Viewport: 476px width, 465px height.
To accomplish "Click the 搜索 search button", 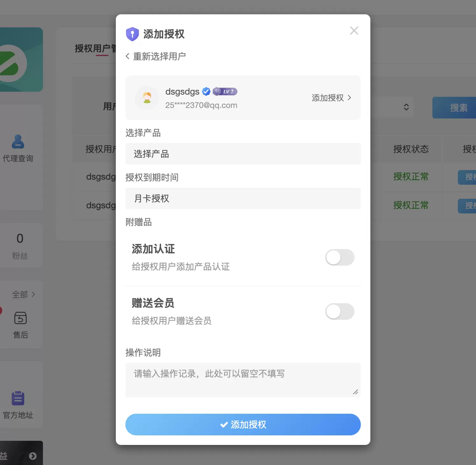I will [454, 108].
